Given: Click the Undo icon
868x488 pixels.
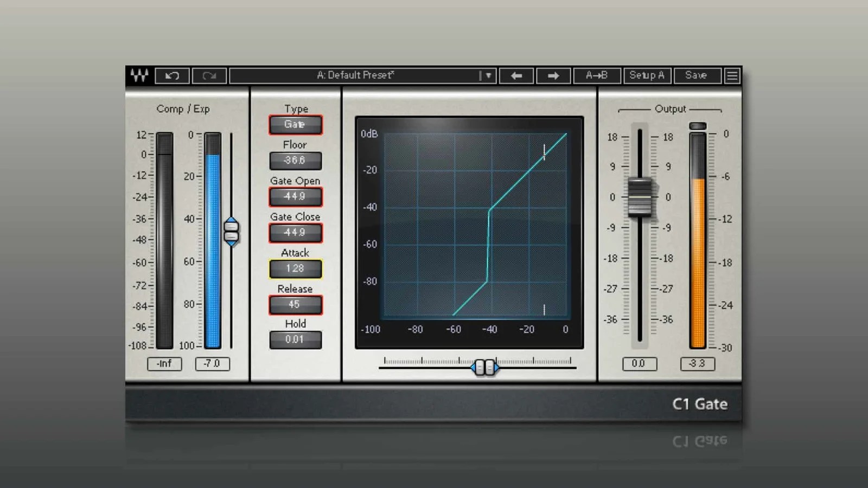Looking at the screenshot, I should [x=172, y=75].
